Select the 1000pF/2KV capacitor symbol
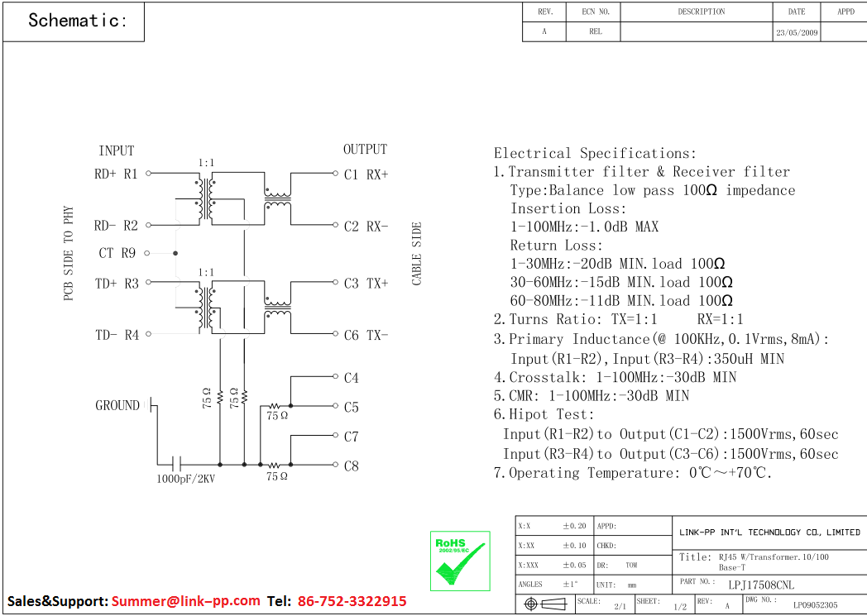This screenshot has width=867, height=616. click(x=175, y=464)
